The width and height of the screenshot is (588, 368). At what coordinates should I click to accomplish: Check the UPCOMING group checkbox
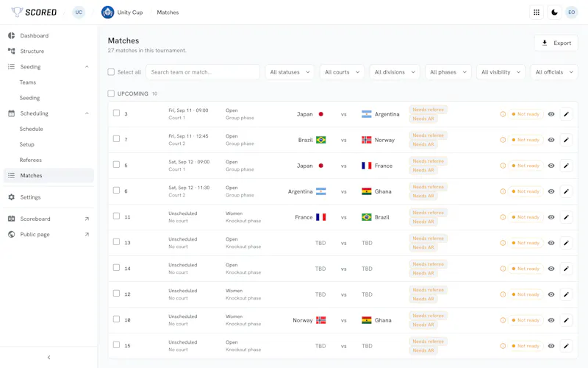coord(111,93)
